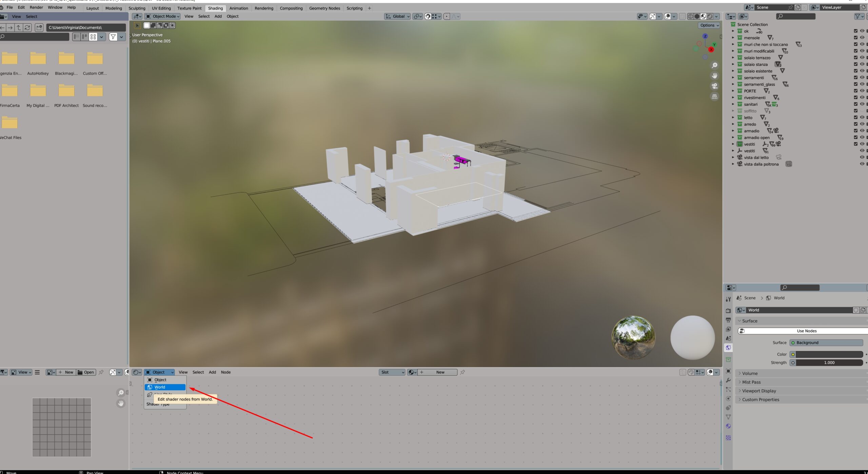The width and height of the screenshot is (868, 474).
Task: Click the pan view hand icon
Action: [714, 76]
